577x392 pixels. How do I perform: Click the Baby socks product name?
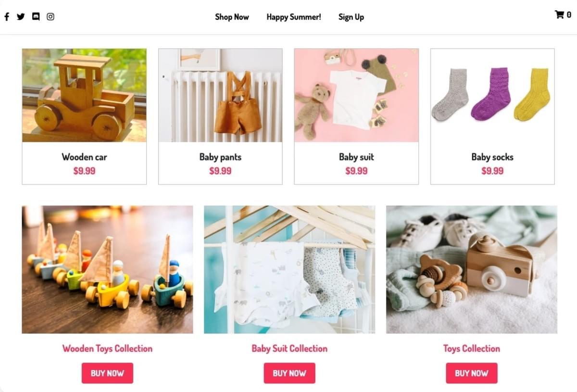tap(492, 157)
